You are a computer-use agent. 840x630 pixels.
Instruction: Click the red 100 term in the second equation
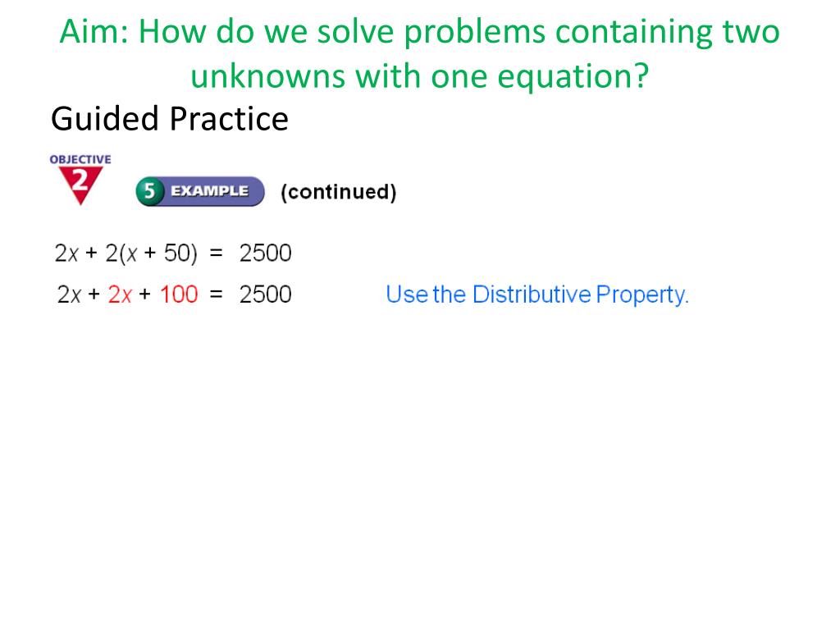click(x=179, y=294)
